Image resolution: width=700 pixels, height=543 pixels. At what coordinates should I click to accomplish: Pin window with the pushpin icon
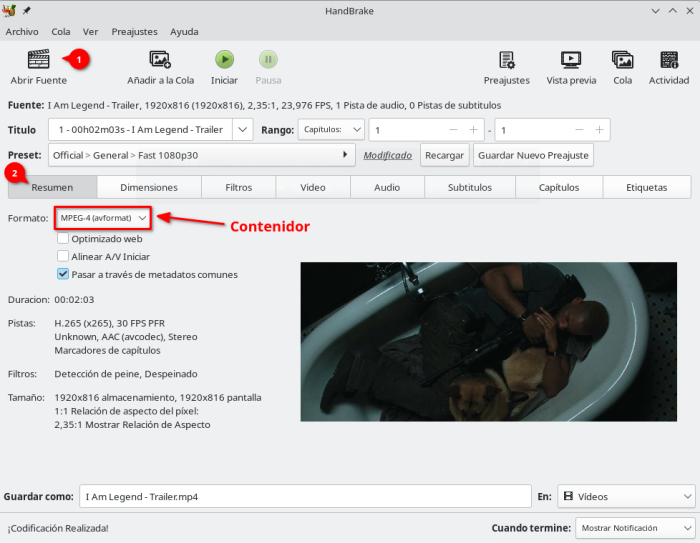click(27, 10)
